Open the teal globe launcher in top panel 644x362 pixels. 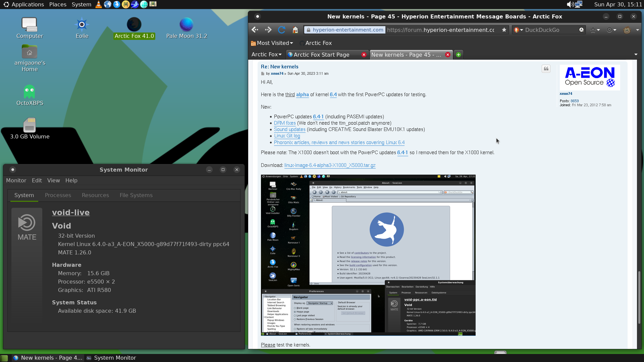pyautogui.click(x=144, y=4)
